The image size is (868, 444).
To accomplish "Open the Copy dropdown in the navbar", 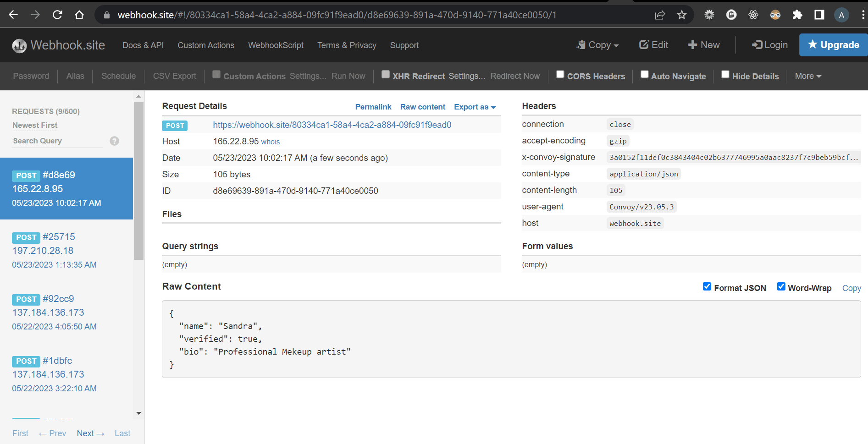I will [597, 44].
